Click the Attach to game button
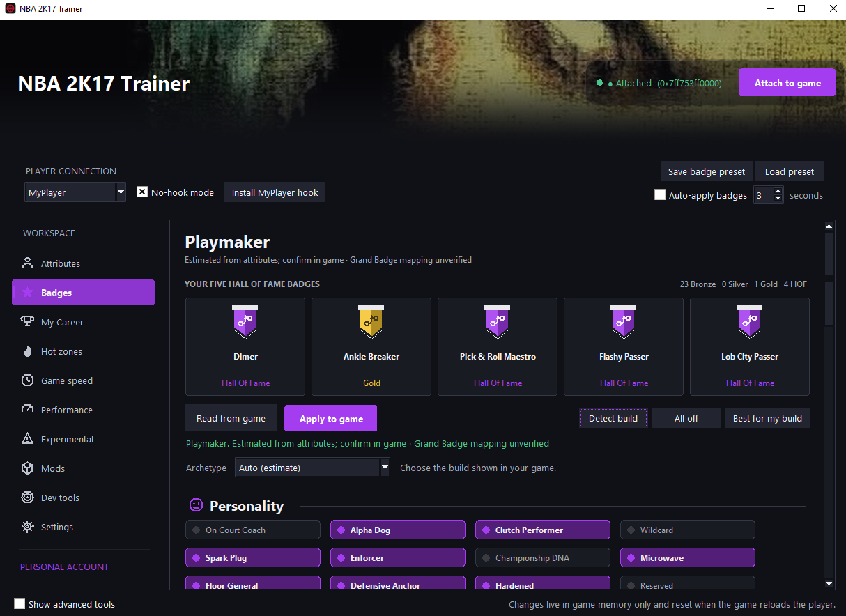846x616 pixels. point(787,83)
